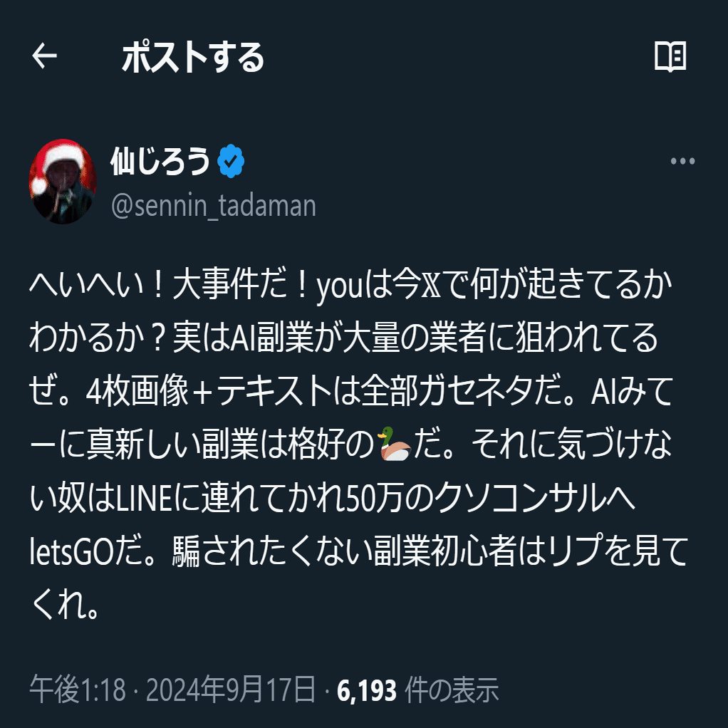Open the 仙じろう display name profile link
This screenshot has width=728, height=728.
pos(160,161)
